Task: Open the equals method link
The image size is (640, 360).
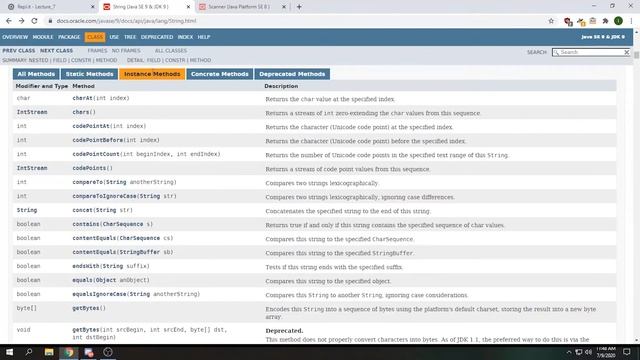Action: click(82, 280)
